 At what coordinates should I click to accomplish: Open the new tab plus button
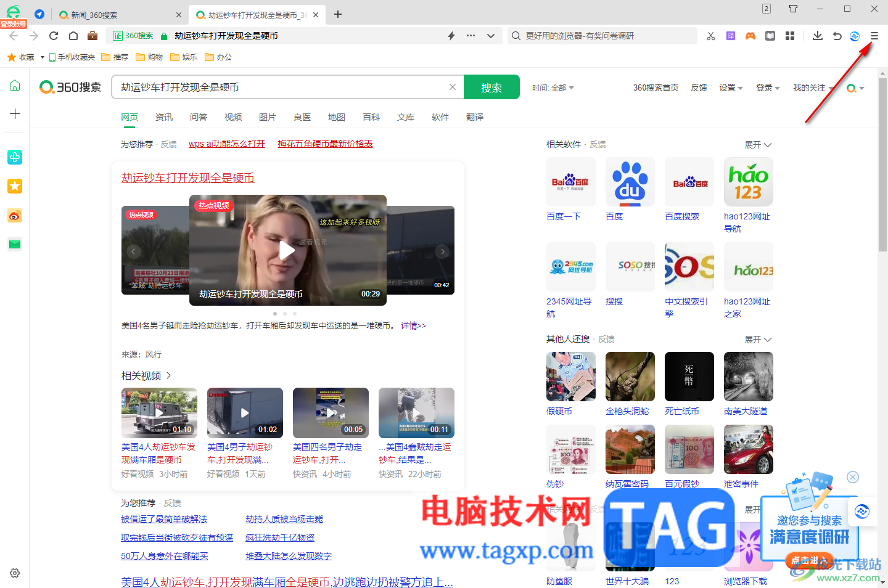[338, 14]
